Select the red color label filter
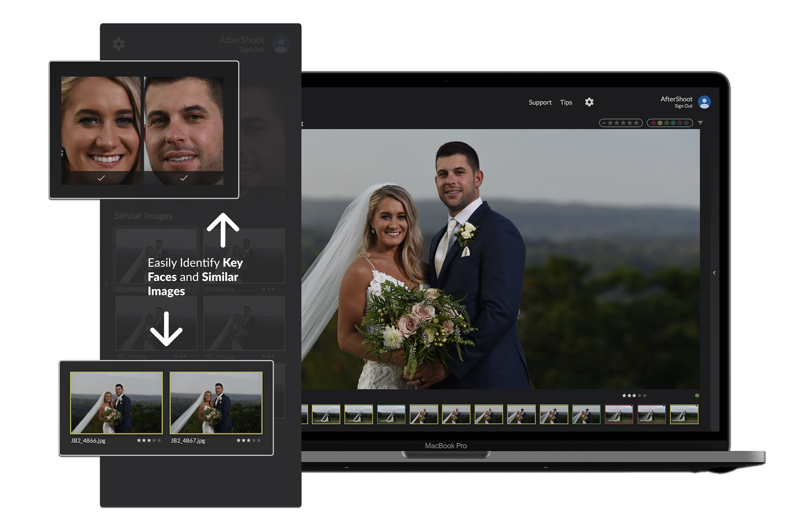812x532 pixels. click(653, 123)
